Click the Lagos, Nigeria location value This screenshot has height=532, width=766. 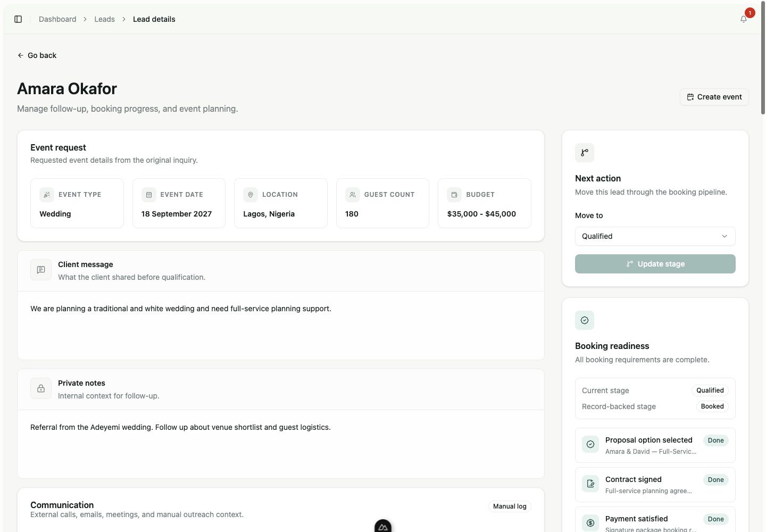[x=269, y=214]
